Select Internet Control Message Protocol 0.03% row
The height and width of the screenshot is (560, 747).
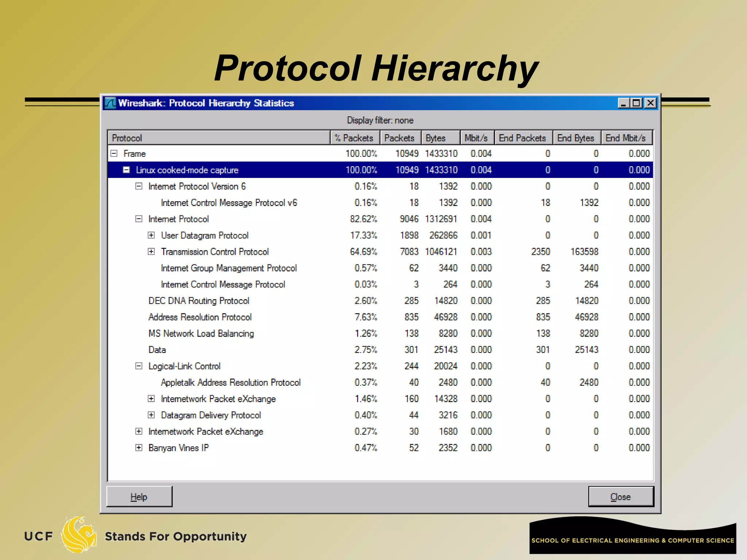click(x=380, y=284)
